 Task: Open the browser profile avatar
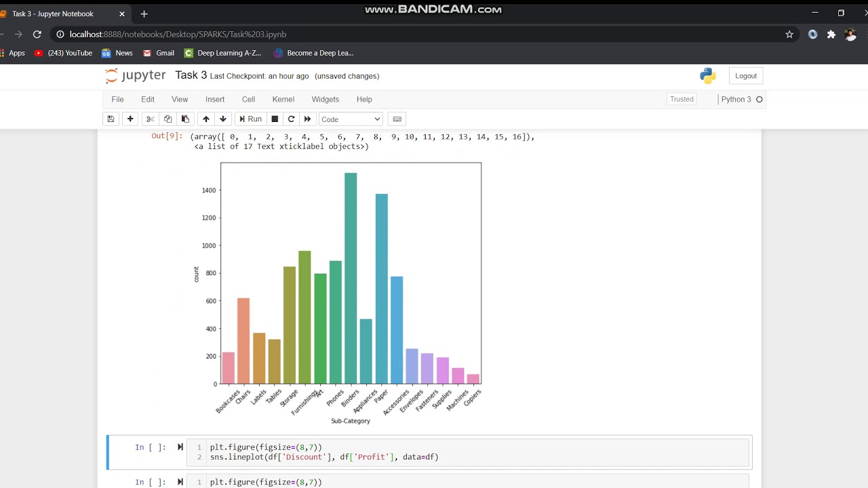(x=850, y=34)
